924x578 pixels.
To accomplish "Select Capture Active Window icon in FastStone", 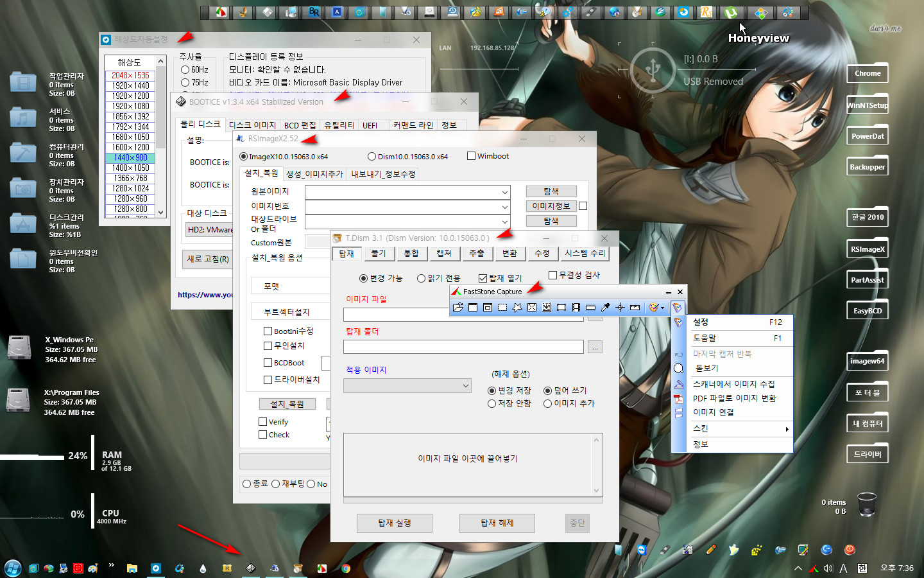I will coord(473,308).
